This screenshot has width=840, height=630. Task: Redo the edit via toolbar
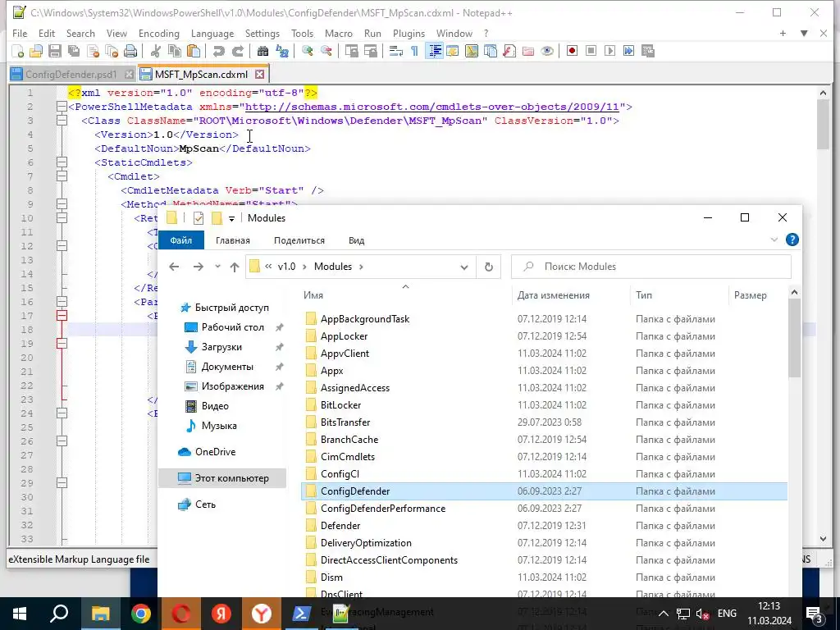(x=237, y=51)
